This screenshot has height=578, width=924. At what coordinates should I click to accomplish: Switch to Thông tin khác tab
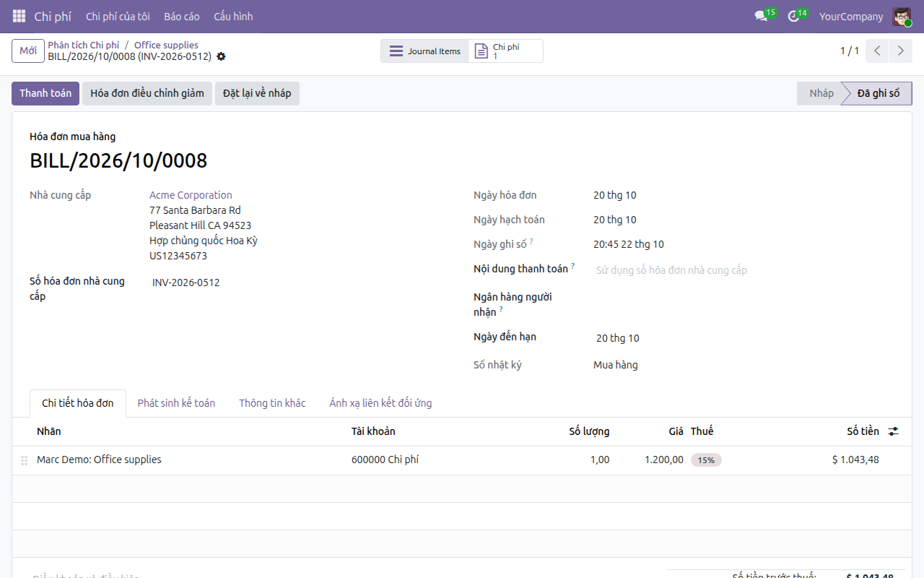272,403
